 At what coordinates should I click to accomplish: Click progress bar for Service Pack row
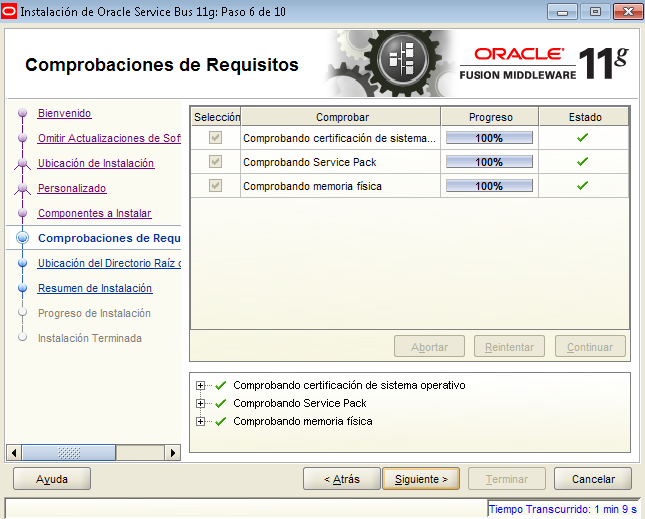(489, 162)
